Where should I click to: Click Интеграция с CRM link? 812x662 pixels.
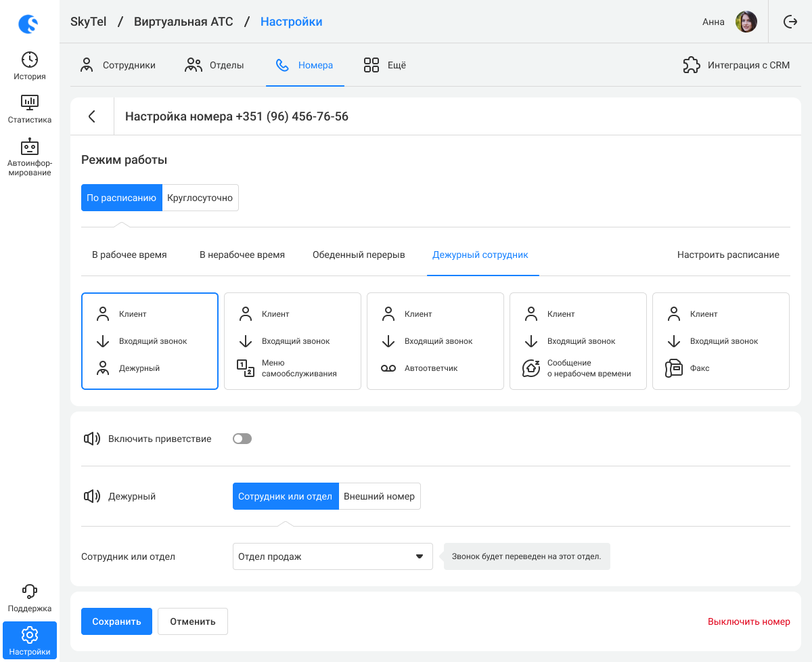(x=749, y=65)
